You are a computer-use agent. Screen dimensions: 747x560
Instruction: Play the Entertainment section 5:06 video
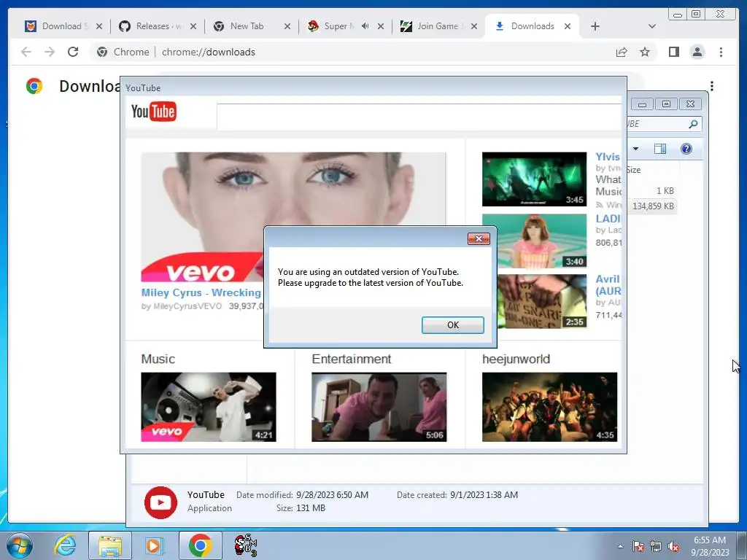click(x=379, y=407)
